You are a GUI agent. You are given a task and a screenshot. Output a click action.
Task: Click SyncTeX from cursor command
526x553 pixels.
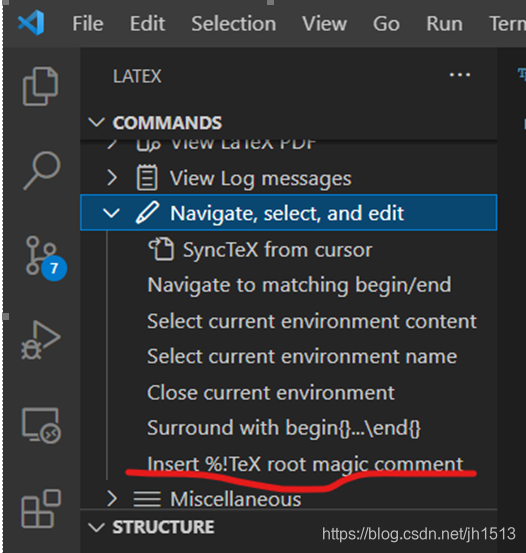tap(259, 250)
